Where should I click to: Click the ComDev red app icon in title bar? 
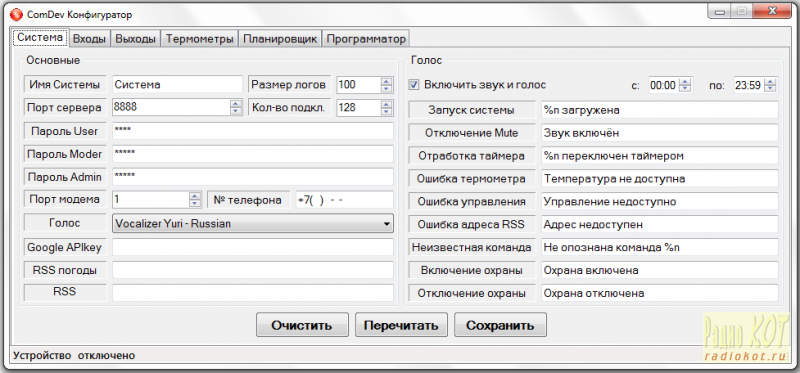(x=17, y=15)
